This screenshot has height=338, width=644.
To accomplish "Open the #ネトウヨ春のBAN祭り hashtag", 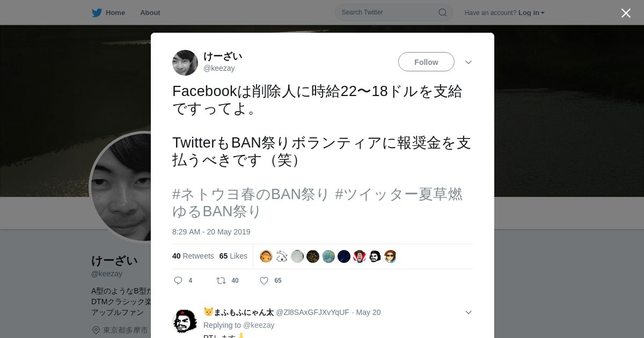I will coord(251,194).
